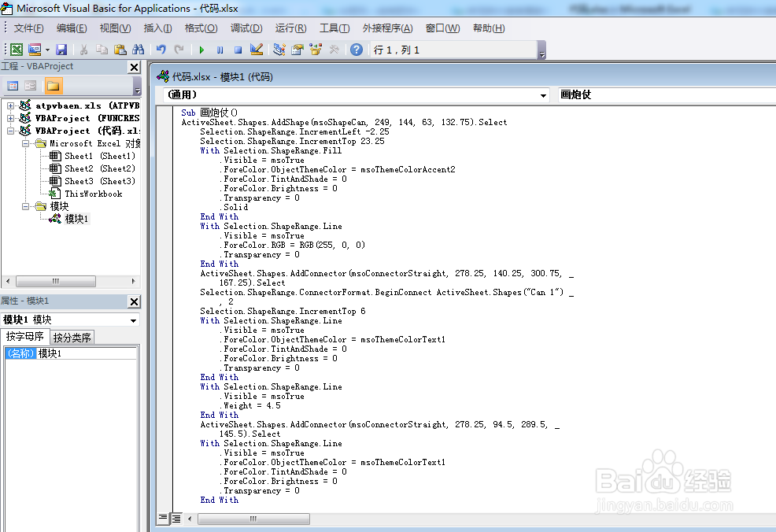776x532 pixels.
Task: Toggle Design Mode icon
Action: pos(257,50)
